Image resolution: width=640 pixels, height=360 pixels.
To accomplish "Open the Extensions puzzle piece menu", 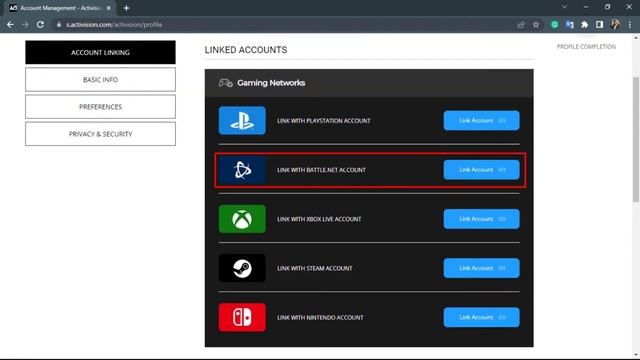I will [x=584, y=25].
